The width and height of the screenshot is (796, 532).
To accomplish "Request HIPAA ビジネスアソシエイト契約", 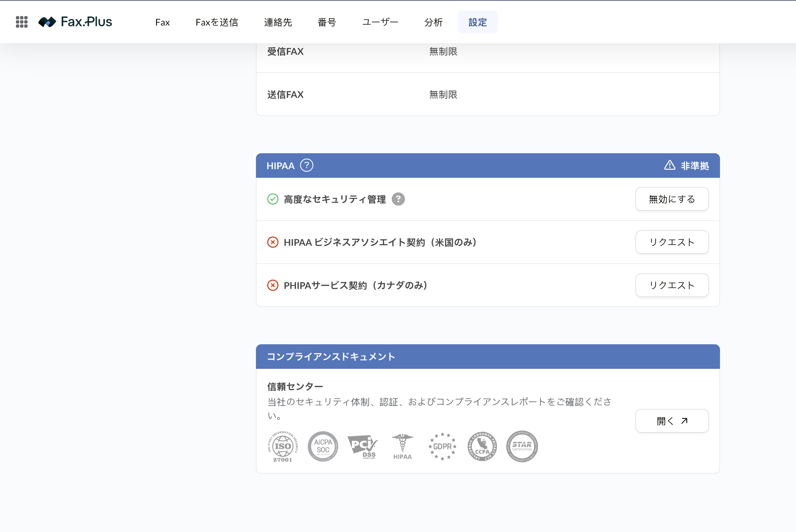I will 672,242.
